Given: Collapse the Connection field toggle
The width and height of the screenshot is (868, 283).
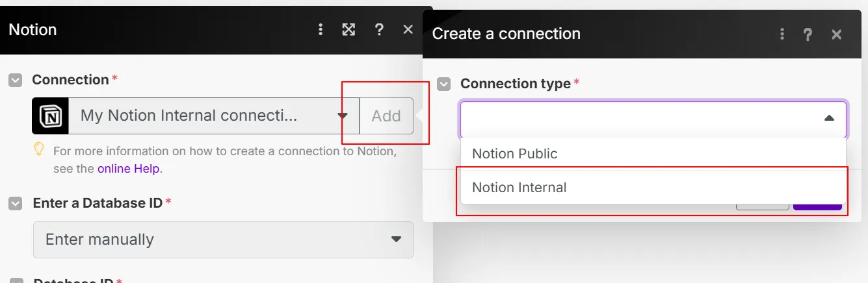Looking at the screenshot, I should click(x=16, y=80).
